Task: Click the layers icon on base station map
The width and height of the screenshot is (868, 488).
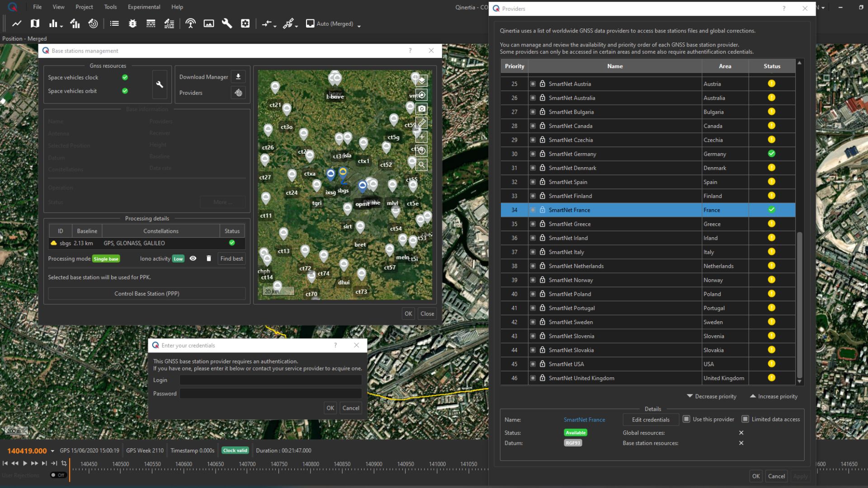Action: (x=422, y=81)
